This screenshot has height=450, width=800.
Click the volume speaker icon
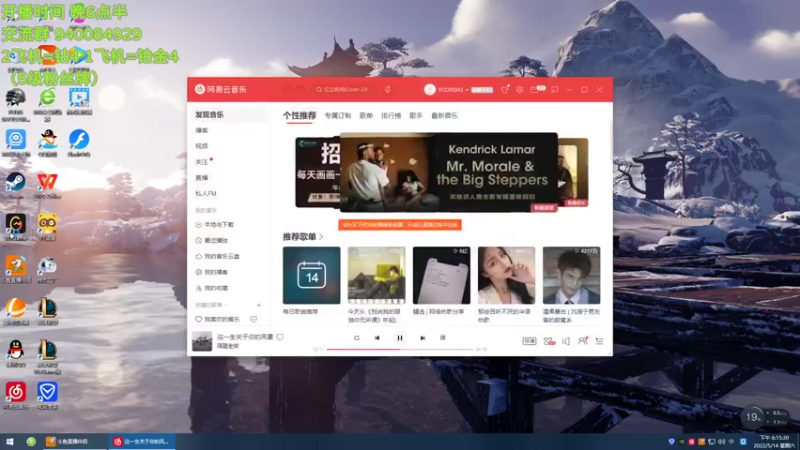pyautogui.click(x=566, y=341)
